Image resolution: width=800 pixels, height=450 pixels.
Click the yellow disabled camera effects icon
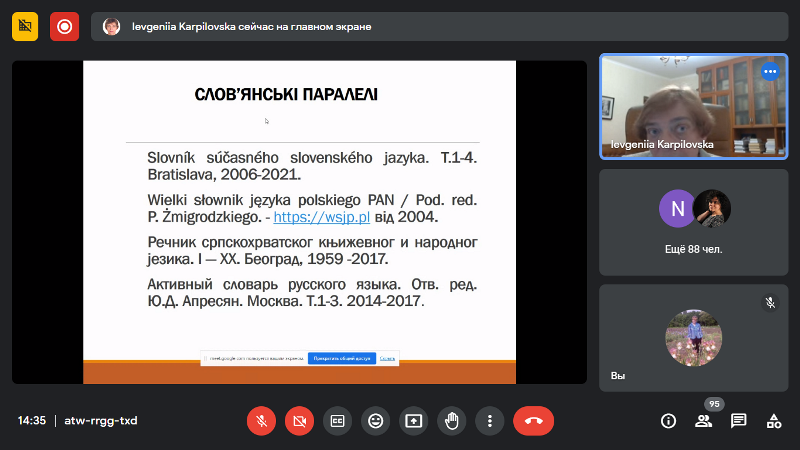[x=25, y=27]
